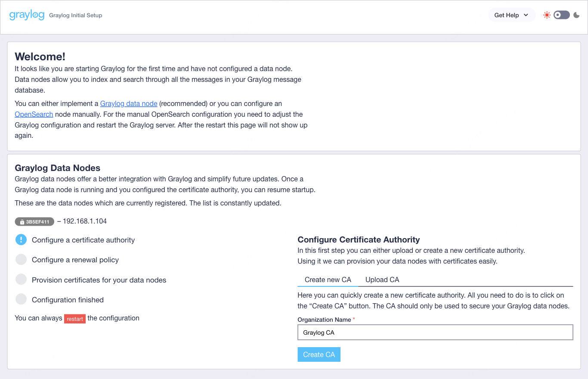Select the sun icon for light mode
Image resolution: width=588 pixels, height=379 pixels.
(x=546, y=14)
